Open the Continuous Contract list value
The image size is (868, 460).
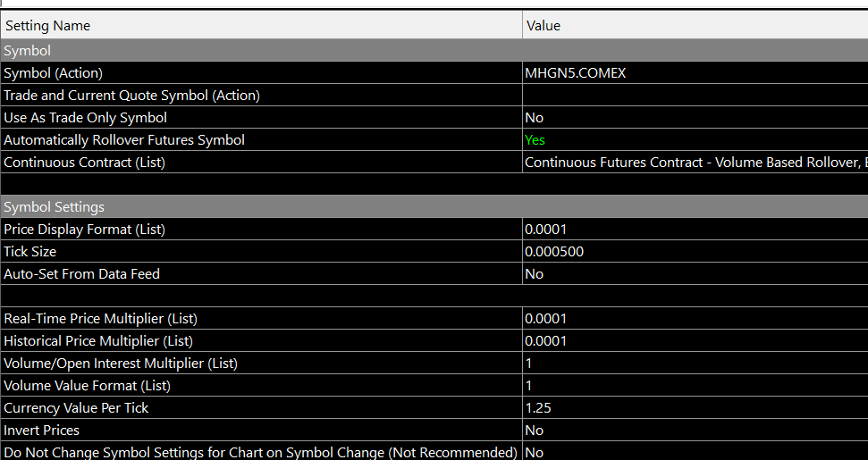click(x=695, y=163)
